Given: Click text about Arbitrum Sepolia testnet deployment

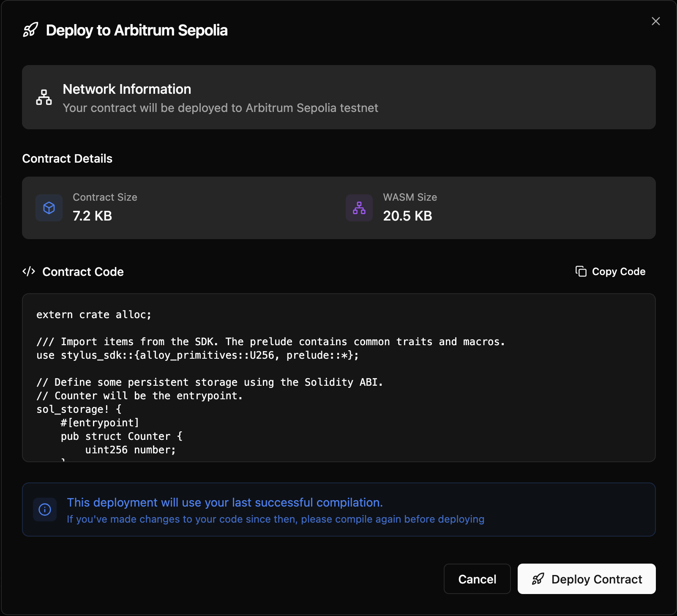Looking at the screenshot, I should point(221,108).
